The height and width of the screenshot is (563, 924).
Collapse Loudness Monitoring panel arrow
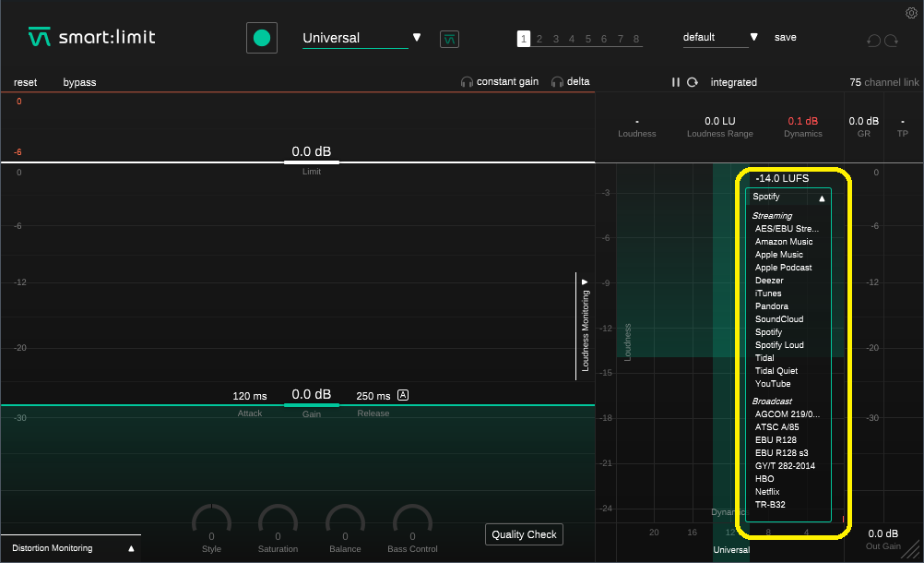click(585, 281)
